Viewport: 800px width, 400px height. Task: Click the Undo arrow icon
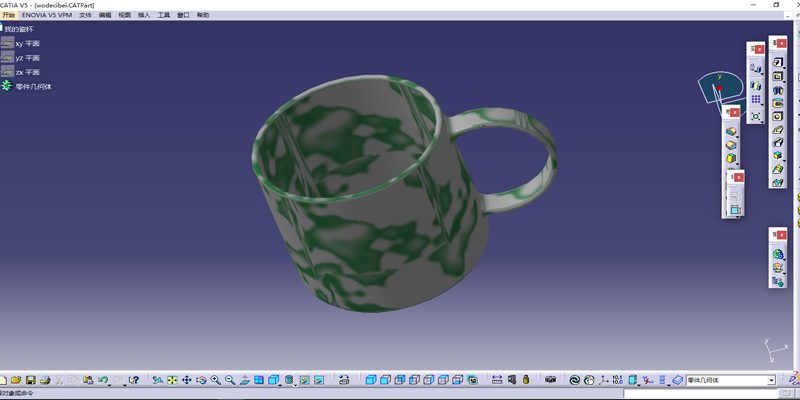click(x=103, y=380)
